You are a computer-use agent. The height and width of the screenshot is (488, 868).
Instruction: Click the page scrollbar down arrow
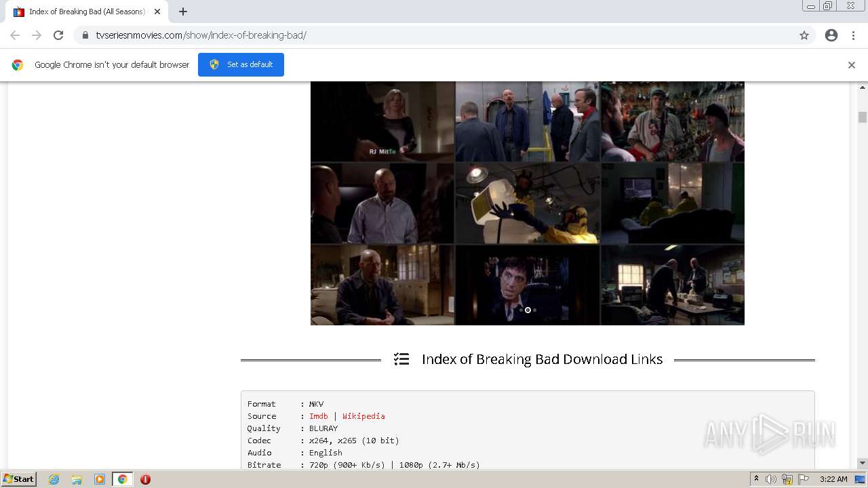tap(863, 464)
